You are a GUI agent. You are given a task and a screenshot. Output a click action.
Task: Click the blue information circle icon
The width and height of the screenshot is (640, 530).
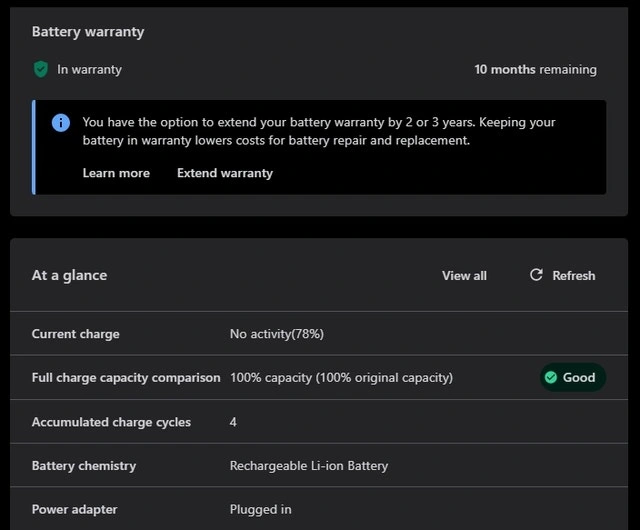(x=61, y=122)
